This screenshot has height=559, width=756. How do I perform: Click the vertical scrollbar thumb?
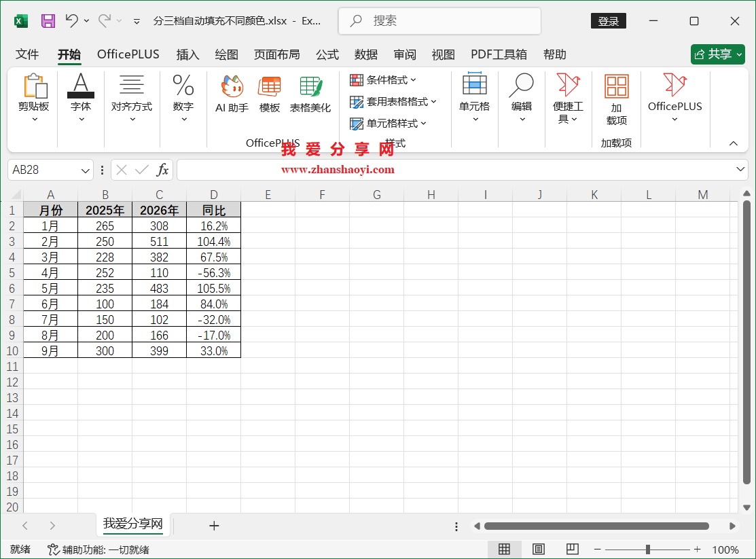pyautogui.click(x=747, y=342)
